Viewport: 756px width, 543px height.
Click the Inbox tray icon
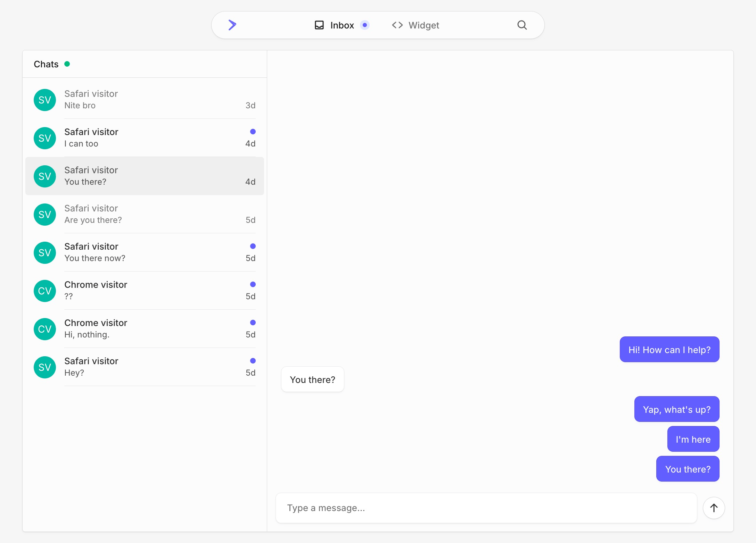(319, 25)
